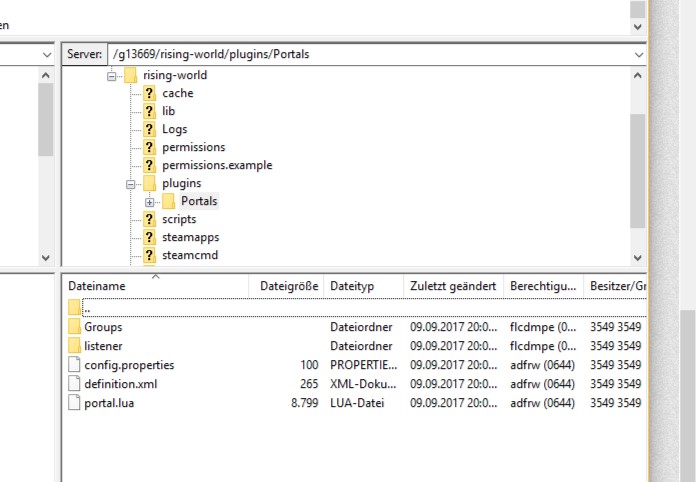Click the Groups folder icon in file list
The width and height of the screenshot is (696, 482).
pos(74,327)
